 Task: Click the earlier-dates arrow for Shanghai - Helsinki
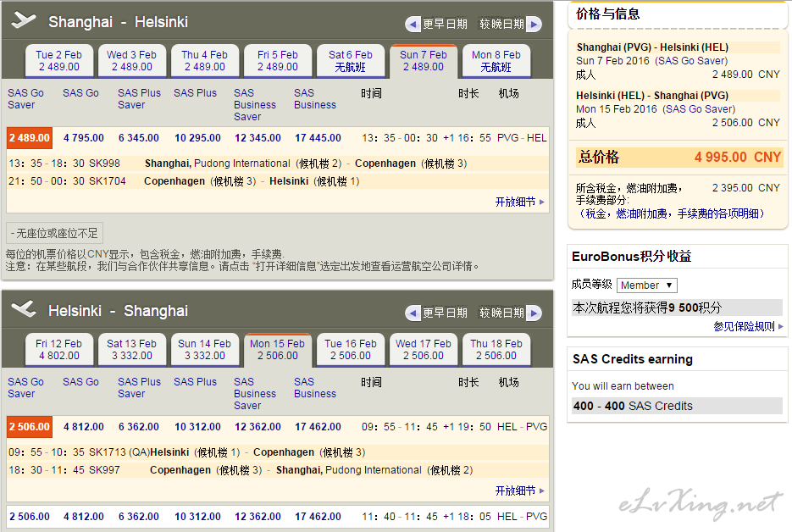click(413, 25)
